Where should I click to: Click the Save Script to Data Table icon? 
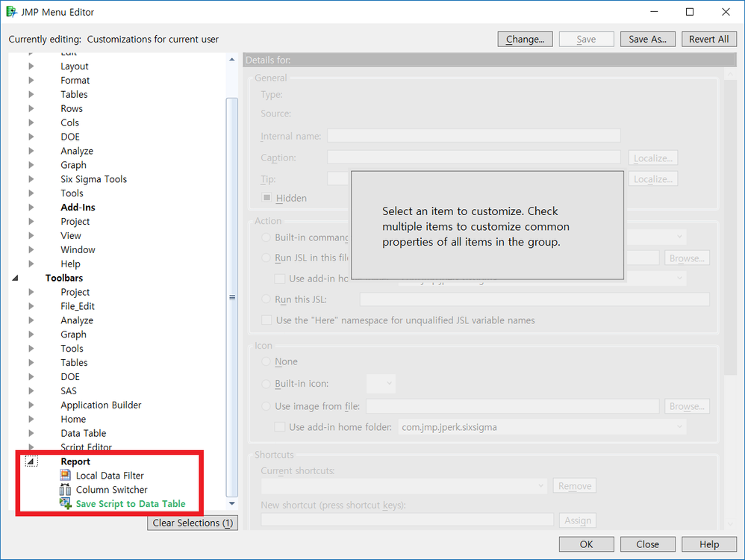(x=65, y=503)
